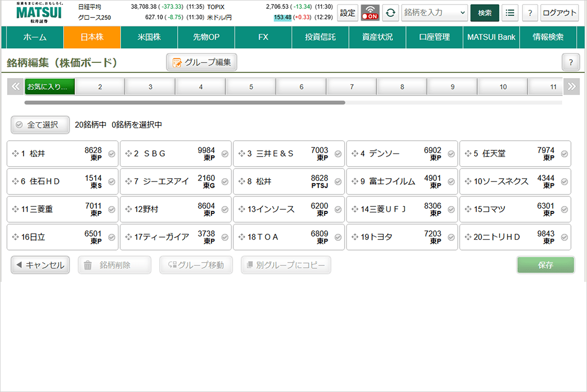Grab the move handle for 15コマツ

tap(468, 210)
